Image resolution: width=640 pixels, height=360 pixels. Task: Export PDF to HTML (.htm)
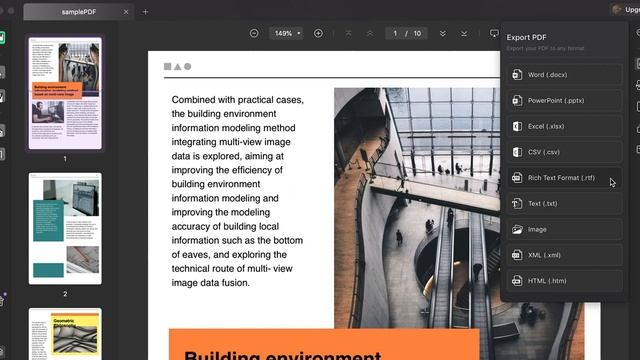[564, 281]
